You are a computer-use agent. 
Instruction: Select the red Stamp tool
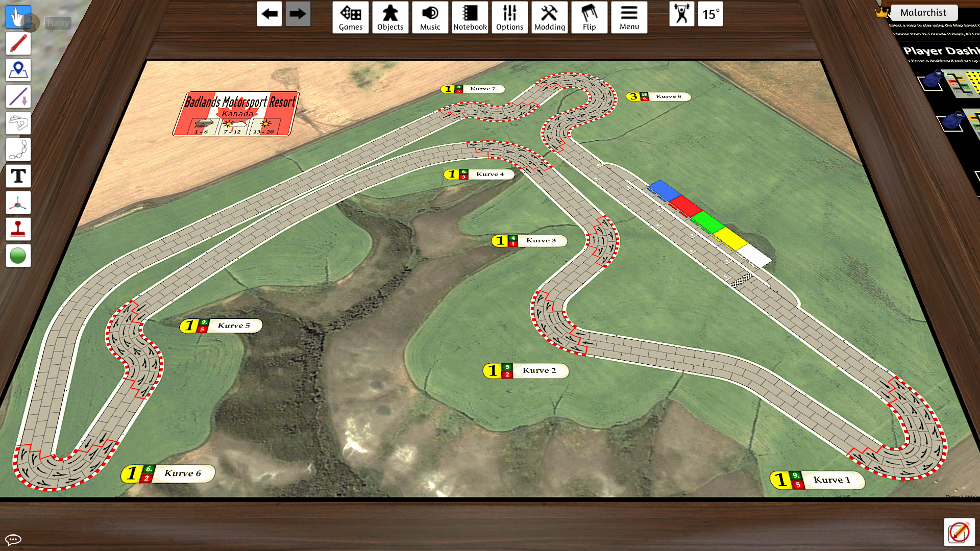[18, 229]
